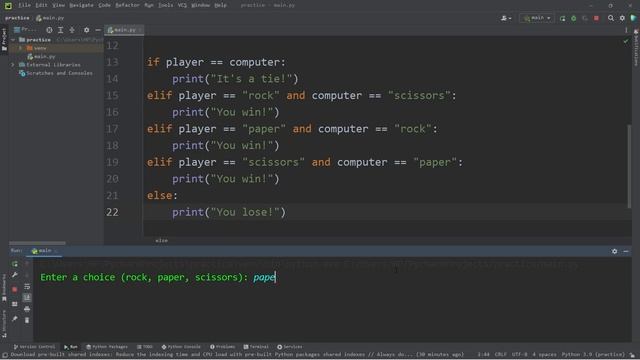
Task: Click the else breadcrumb below editor
Action: (162, 240)
